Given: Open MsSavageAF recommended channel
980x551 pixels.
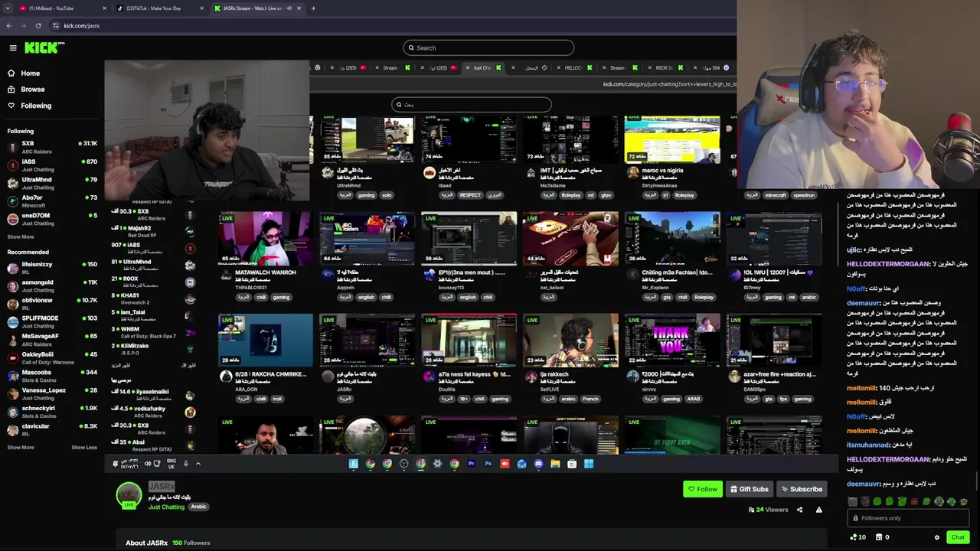Looking at the screenshot, I should [52, 339].
